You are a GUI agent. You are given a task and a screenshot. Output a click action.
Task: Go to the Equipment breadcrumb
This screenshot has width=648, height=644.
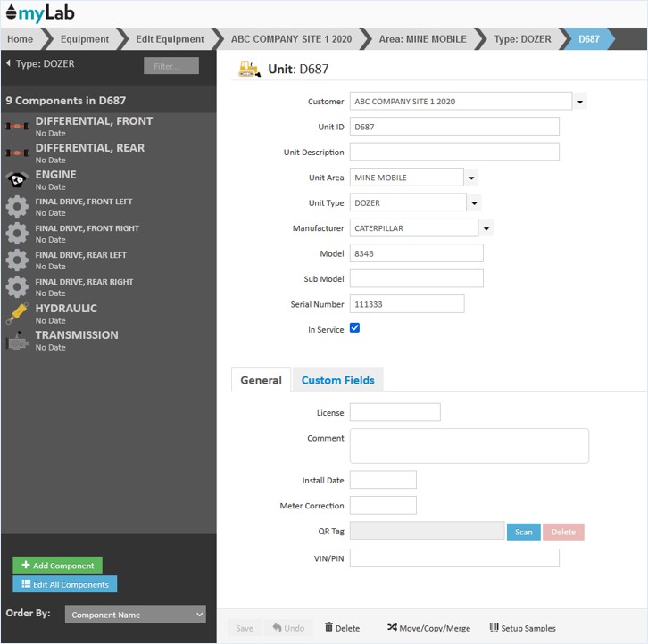tap(85, 39)
